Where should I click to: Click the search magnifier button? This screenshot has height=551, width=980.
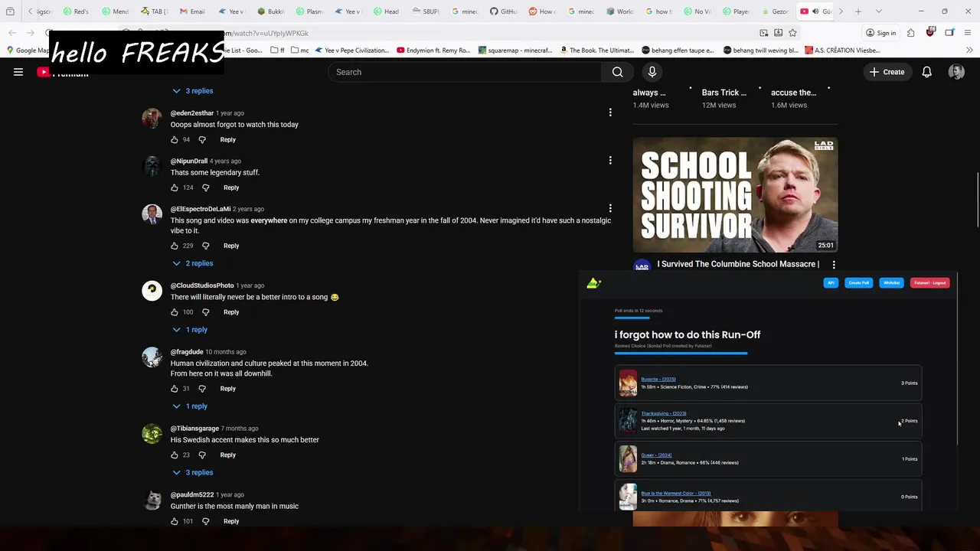pos(617,72)
